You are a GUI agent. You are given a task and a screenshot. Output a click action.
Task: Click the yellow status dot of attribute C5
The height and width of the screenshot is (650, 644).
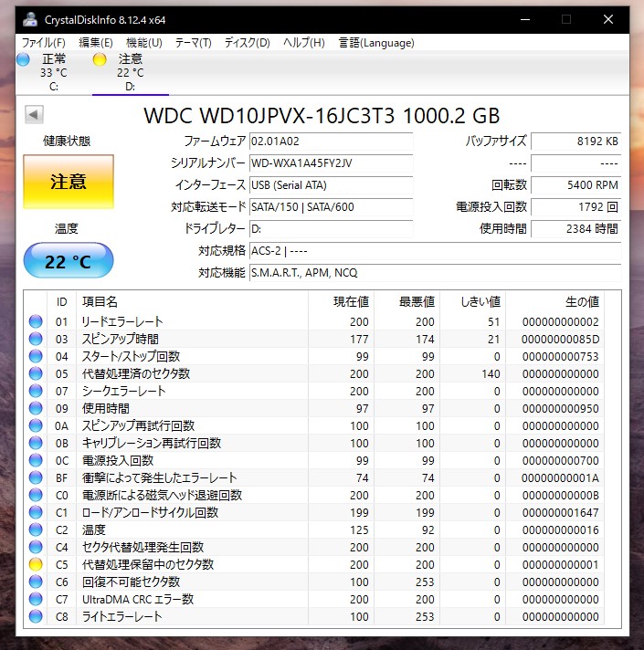point(36,564)
